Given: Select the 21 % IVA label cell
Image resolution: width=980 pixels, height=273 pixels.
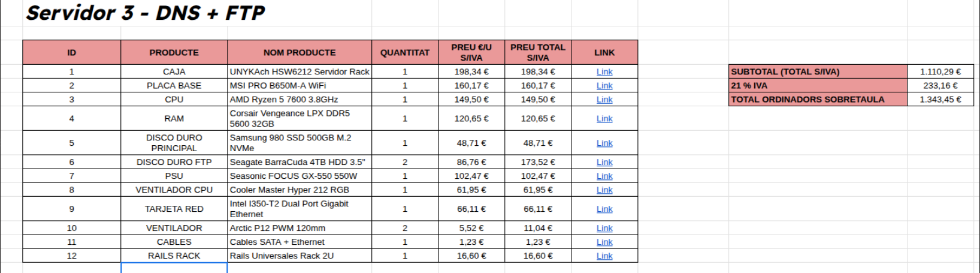Looking at the screenshot, I should (818, 85).
